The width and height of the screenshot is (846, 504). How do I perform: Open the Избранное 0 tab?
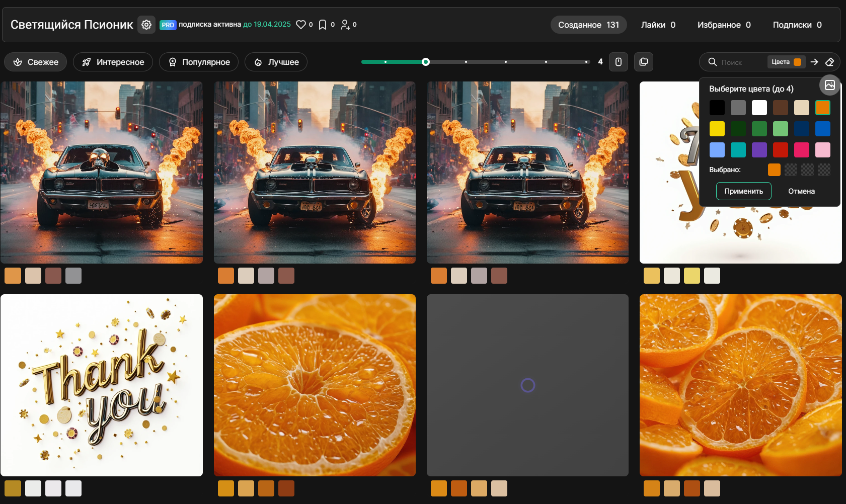(724, 25)
